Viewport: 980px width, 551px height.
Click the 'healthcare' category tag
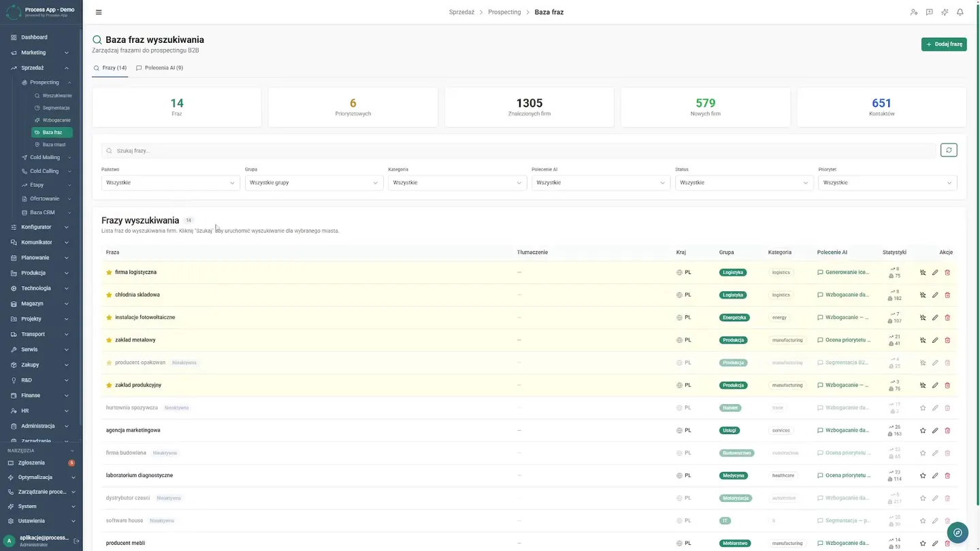(783, 475)
